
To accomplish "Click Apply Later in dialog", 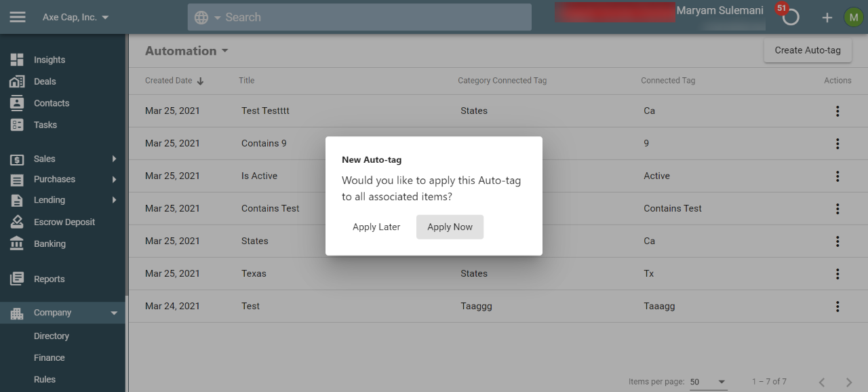I will (376, 227).
